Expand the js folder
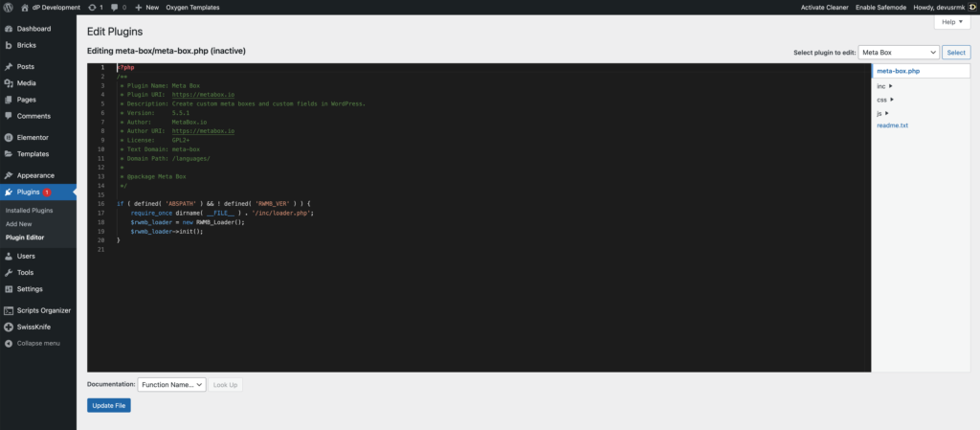The width and height of the screenshot is (980, 430). [882, 113]
